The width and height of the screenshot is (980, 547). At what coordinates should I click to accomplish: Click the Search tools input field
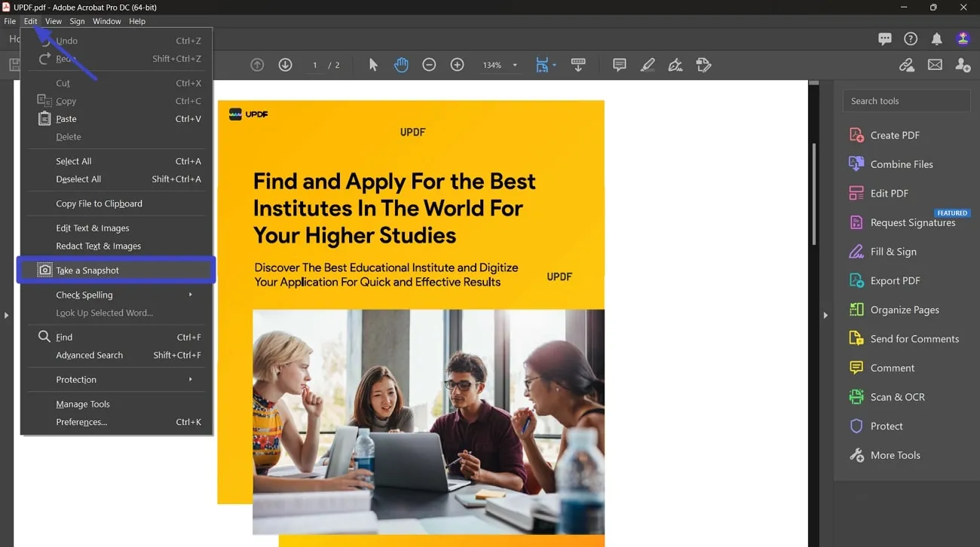coord(906,100)
